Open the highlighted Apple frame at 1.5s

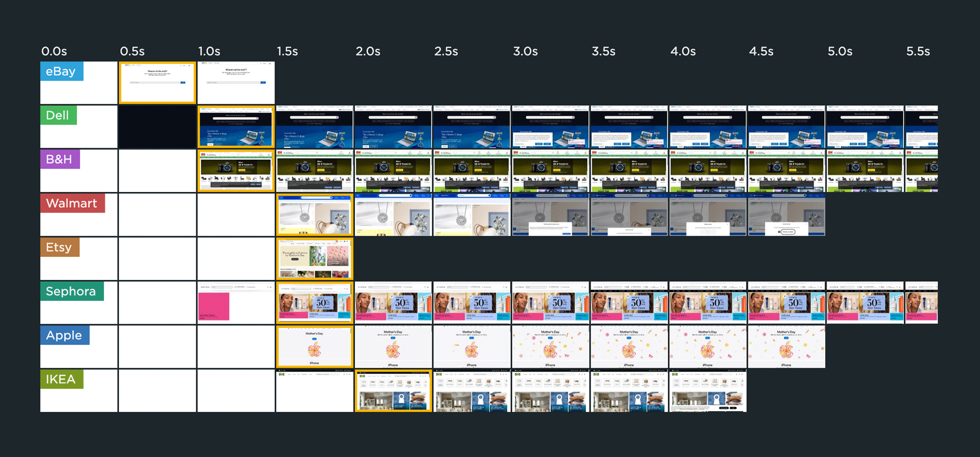point(315,346)
